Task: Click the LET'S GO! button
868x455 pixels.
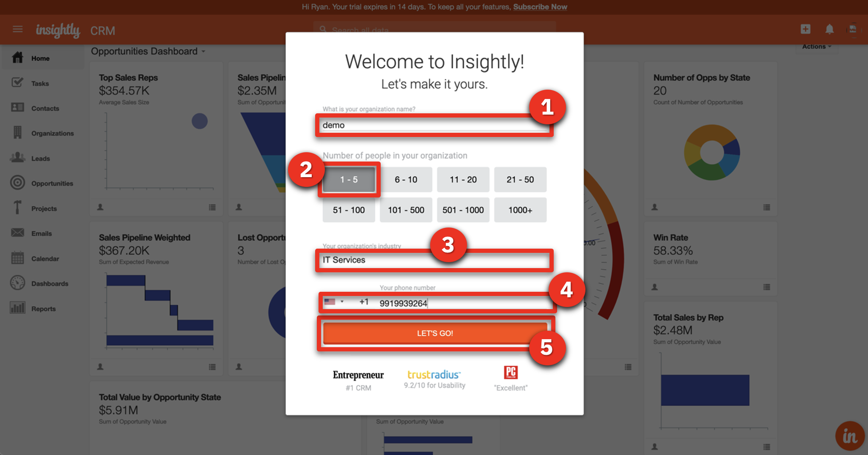Action: point(435,333)
